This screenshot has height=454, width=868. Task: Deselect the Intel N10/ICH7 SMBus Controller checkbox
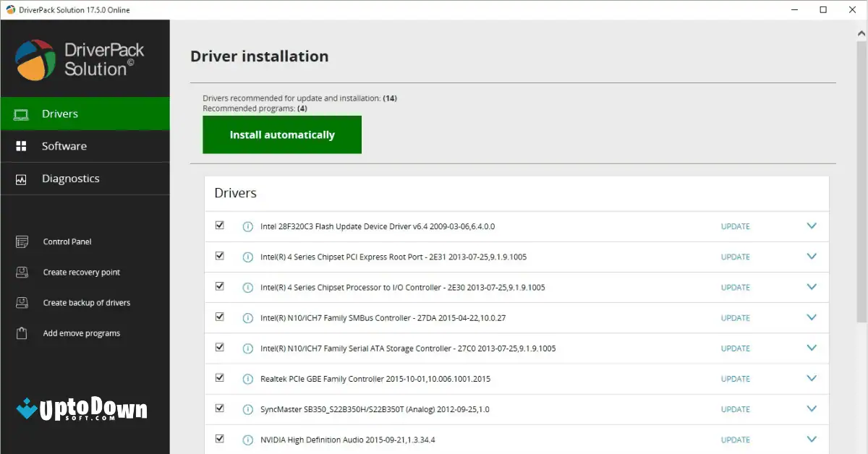tap(219, 317)
